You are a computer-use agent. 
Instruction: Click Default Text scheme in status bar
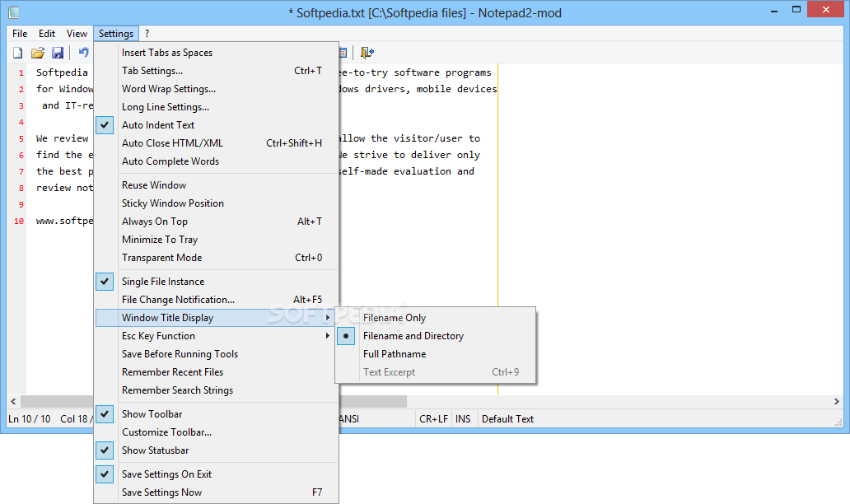[508, 419]
